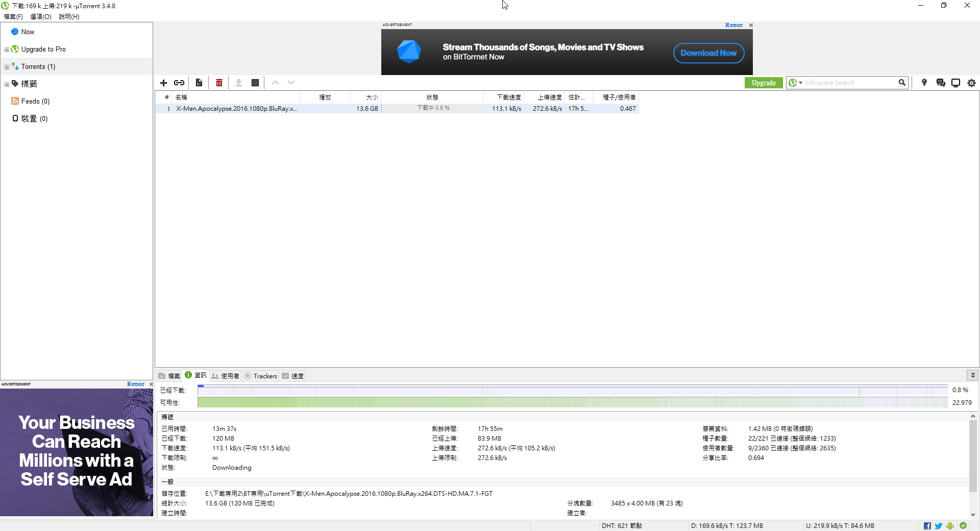Image resolution: width=980 pixels, height=531 pixels.
Task: Open the remote devices monitor icon
Action: pyautogui.click(x=956, y=83)
